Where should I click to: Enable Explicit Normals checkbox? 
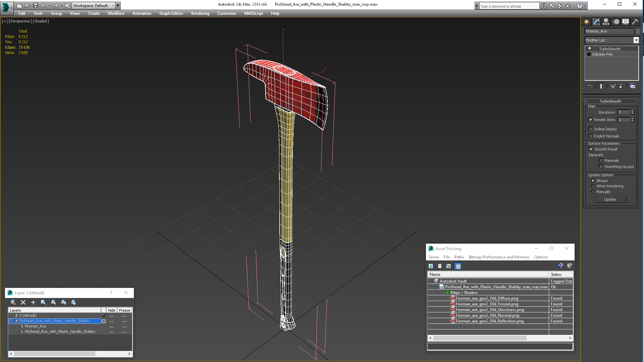click(591, 136)
